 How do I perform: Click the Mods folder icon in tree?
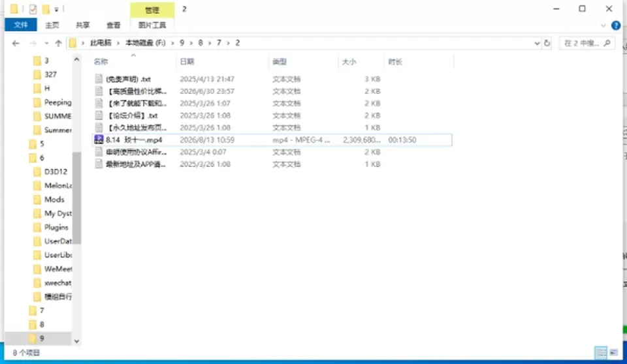[37, 200]
